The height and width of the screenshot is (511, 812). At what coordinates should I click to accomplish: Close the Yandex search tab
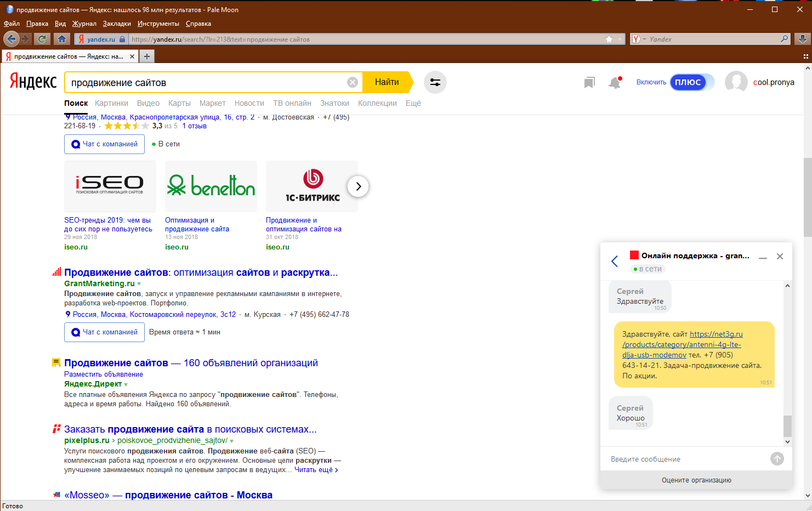click(132, 56)
